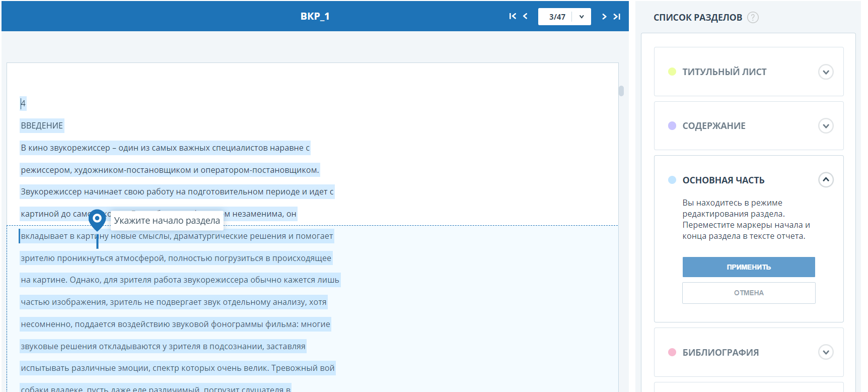
Task: Click the document vertical scrollbar thumb
Action: click(x=621, y=91)
